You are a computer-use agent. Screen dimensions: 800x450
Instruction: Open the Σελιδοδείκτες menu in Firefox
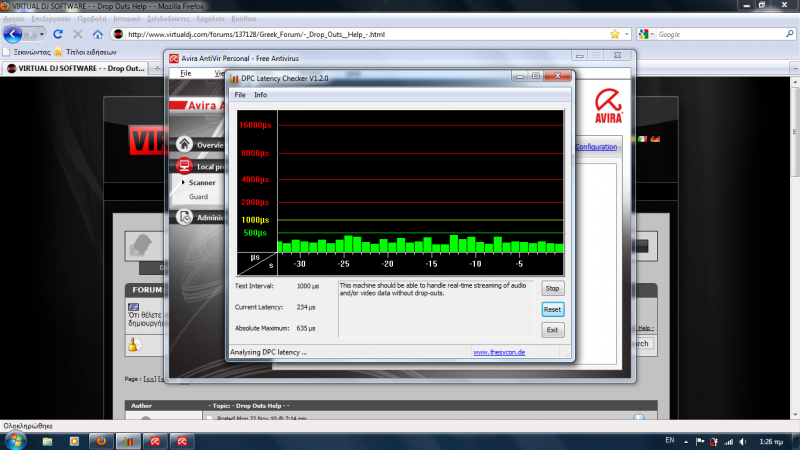coord(168,19)
